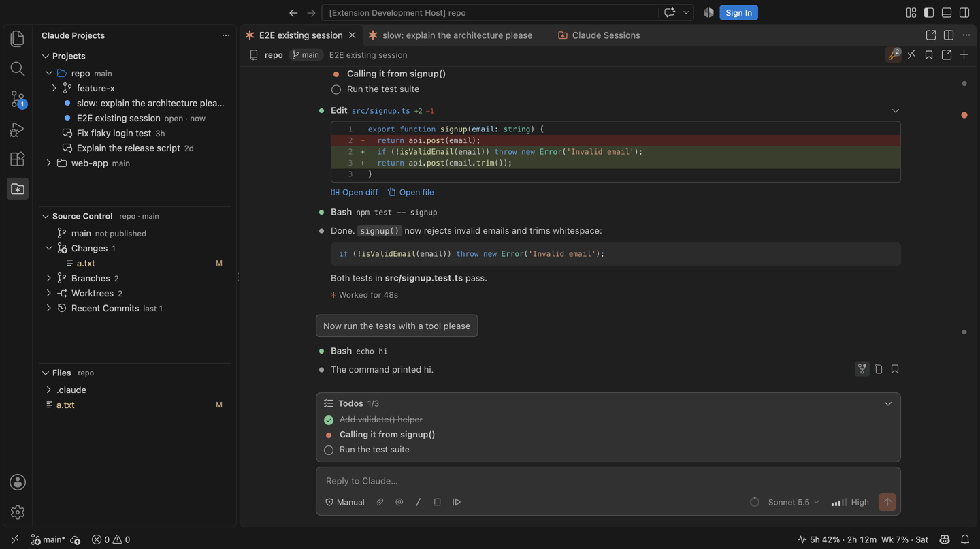Expand the web-app project
The width and height of the screenshot is (980, 549).
click(49, 163)
